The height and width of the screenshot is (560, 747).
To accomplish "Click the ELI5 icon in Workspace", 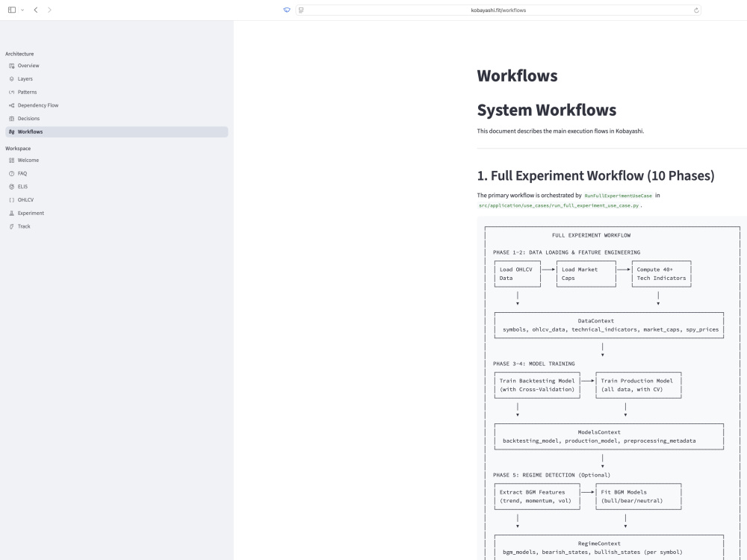I will [x=11, y=187].
